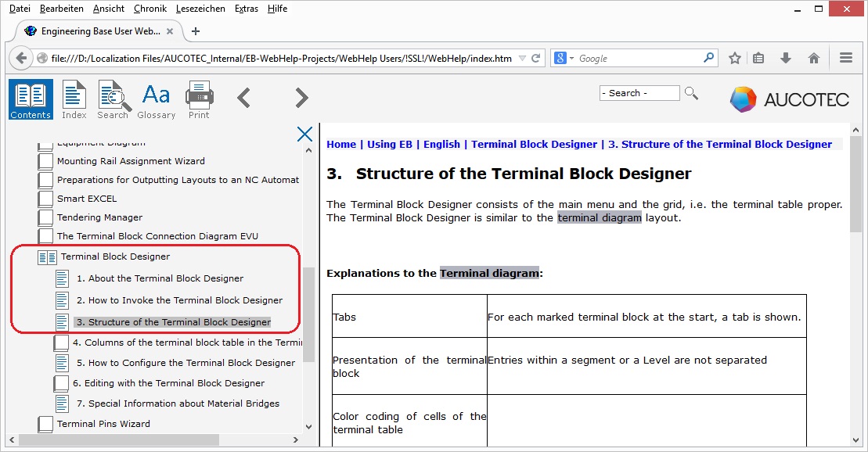Screen dimensions: 868x452
Task: Open the Search pane icon
Action: pyautogui.click(x=113, y=99)
